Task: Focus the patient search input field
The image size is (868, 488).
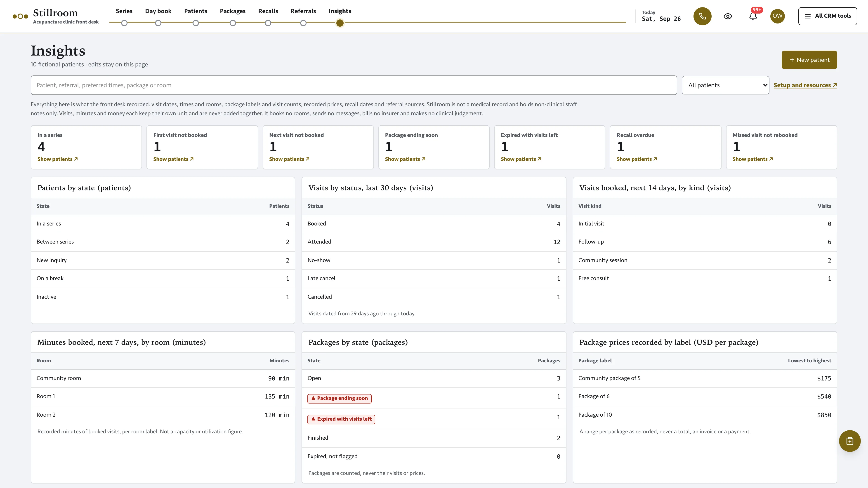Action: click(x=354, y=85)
